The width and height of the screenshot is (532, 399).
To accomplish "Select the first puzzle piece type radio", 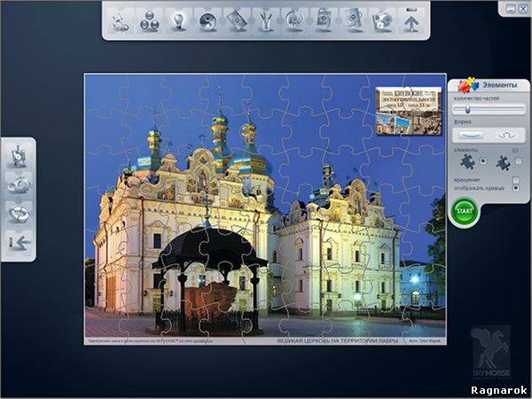I will click(x=482, y=162).
